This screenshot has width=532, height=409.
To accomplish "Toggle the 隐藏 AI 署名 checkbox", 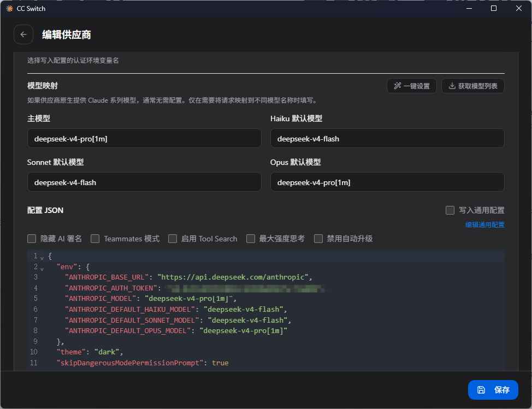I will click(x=32, y=239).
